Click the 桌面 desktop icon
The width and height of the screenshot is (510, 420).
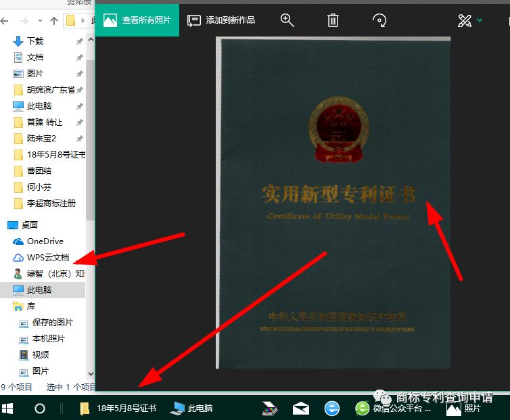click(x=13, y=225)
